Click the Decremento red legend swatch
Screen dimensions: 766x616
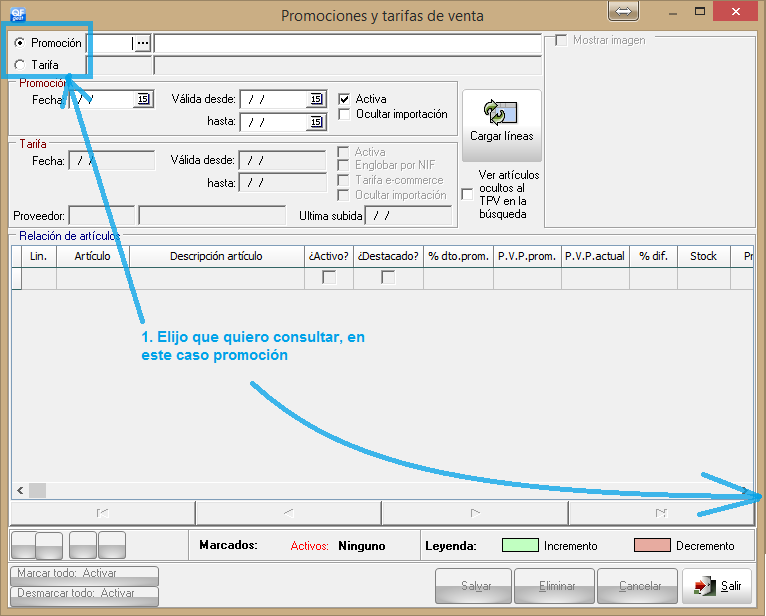[652, 545]
